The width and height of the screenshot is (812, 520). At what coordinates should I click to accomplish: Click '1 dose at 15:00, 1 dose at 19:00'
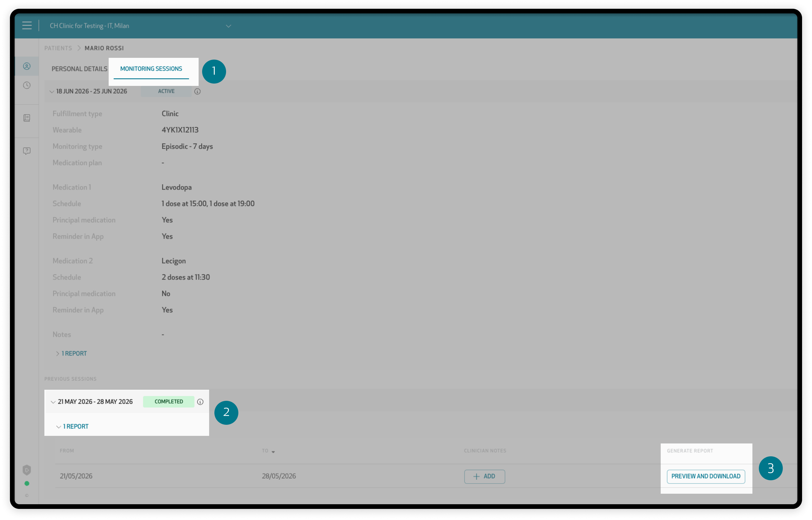pyautogui.click(x=208, y=204)
